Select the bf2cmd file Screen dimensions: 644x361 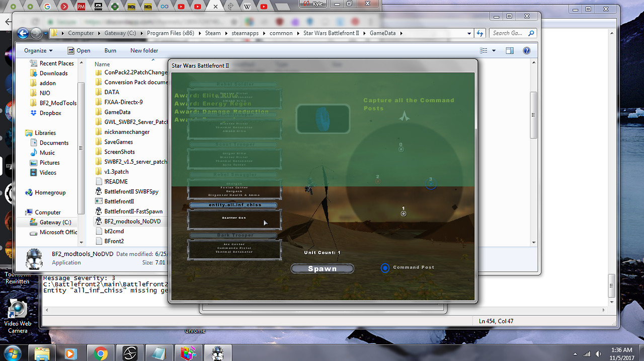coord(109,232)
